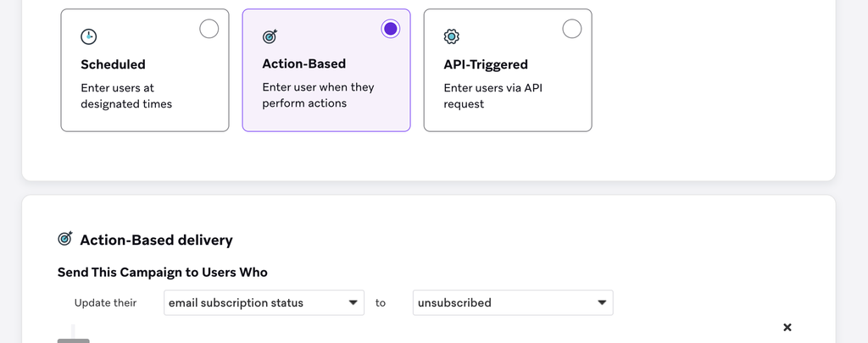The height and width of the screenshot is (343, 868).
Task: Click the gray button below 'Update their'
Action: (73, 340)
